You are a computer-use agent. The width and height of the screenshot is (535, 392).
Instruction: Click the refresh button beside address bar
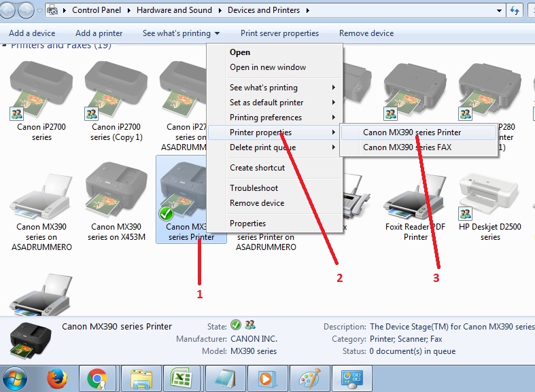(x=515, y=10)
